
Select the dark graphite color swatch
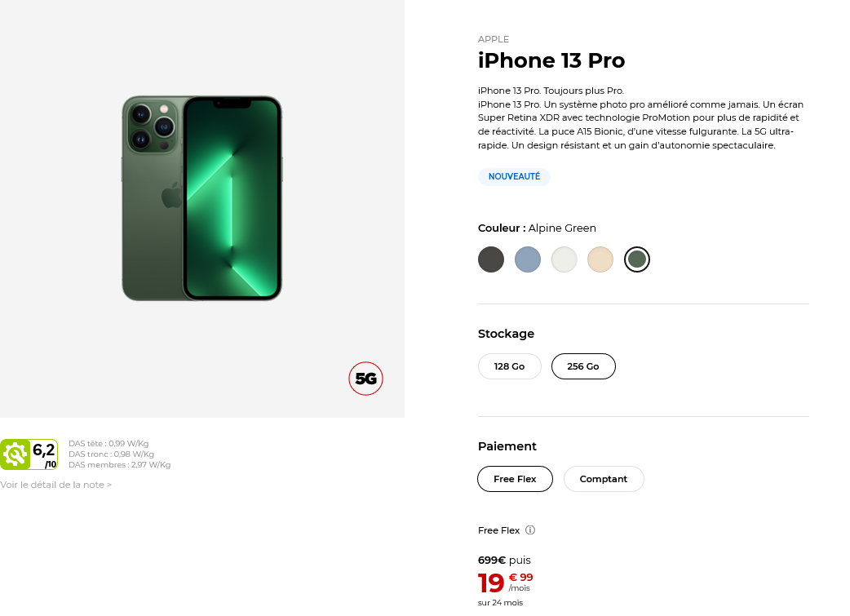491,259
